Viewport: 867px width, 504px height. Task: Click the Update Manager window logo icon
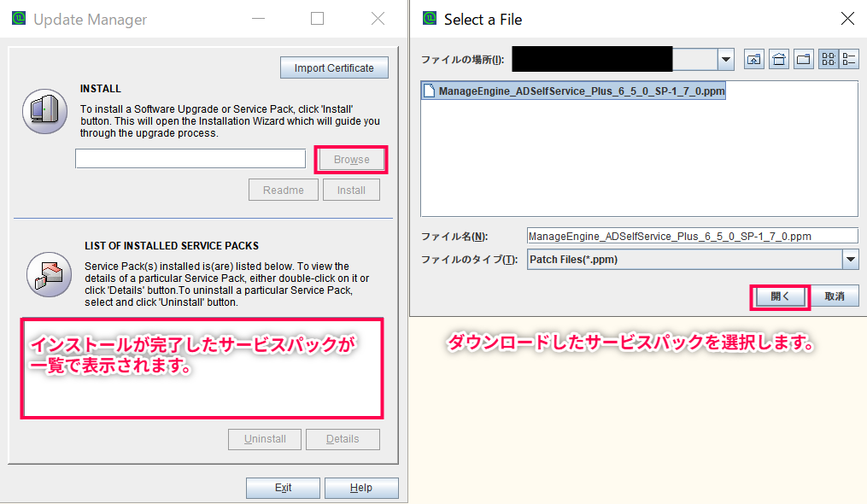pos(19,18)
